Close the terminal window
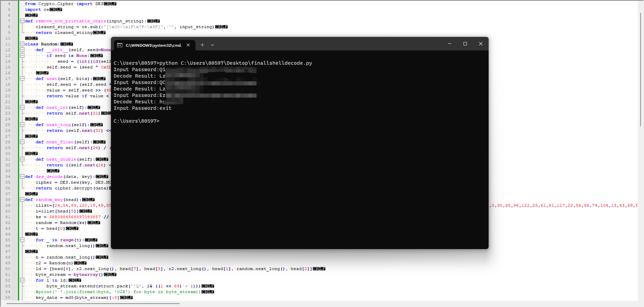The image size is (644, 307). point(481,44)
